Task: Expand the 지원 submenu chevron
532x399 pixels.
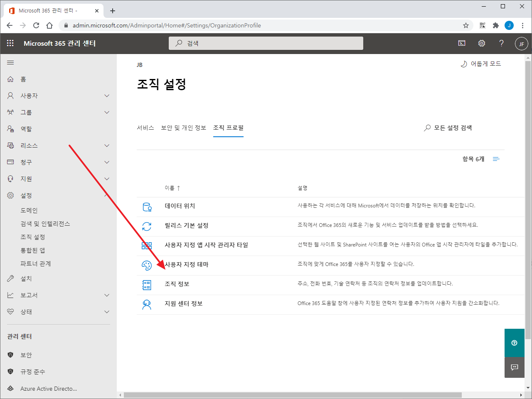Action: 107,179
